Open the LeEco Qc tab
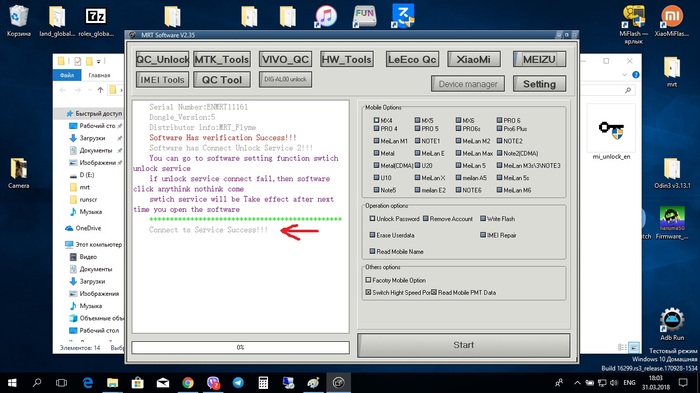 coord(412,59)
